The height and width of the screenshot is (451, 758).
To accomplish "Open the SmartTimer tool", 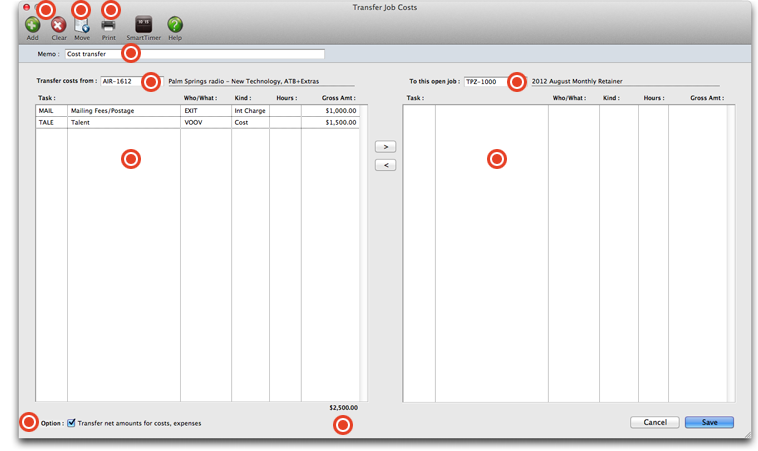I will pos(143,25).
